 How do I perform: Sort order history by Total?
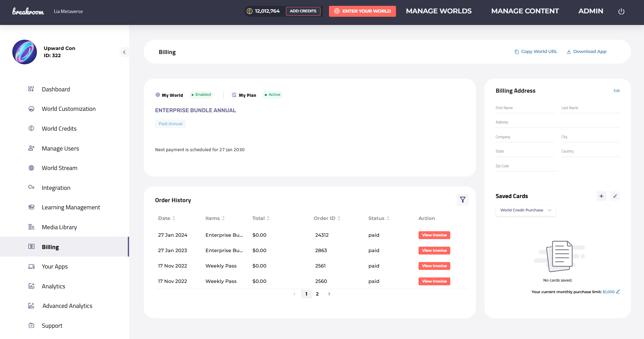tap(268, 218)
